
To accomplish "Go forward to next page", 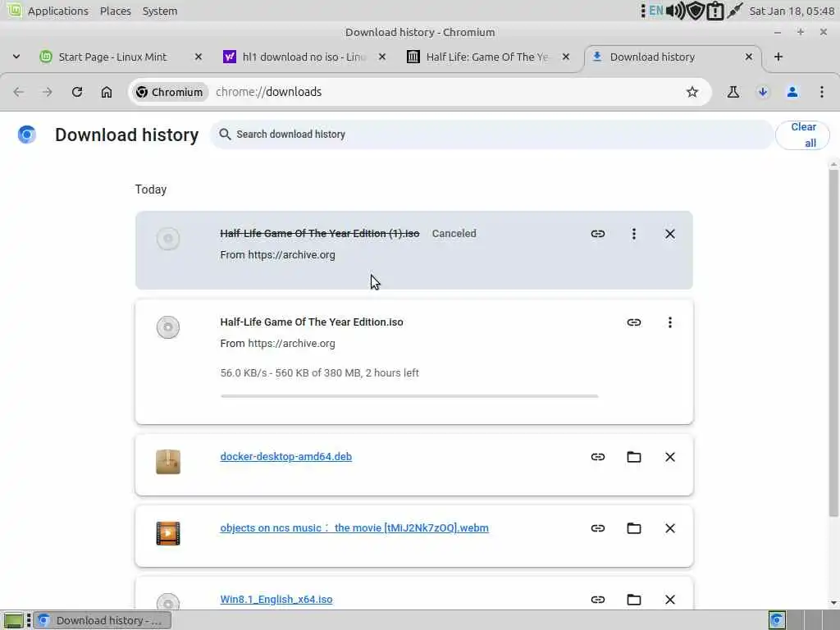I will (x=48, y=92).
